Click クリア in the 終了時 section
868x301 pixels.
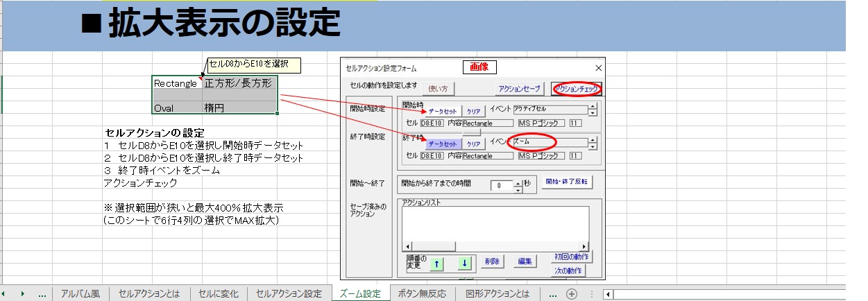point(473,144)
